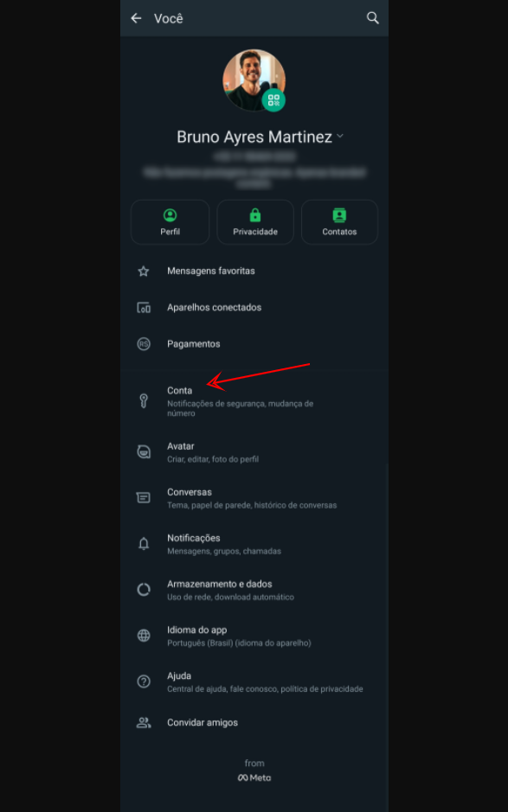
Task: Open the Meta branding link at the bottom
Action: pyautogui.click(x=254, y=777)
